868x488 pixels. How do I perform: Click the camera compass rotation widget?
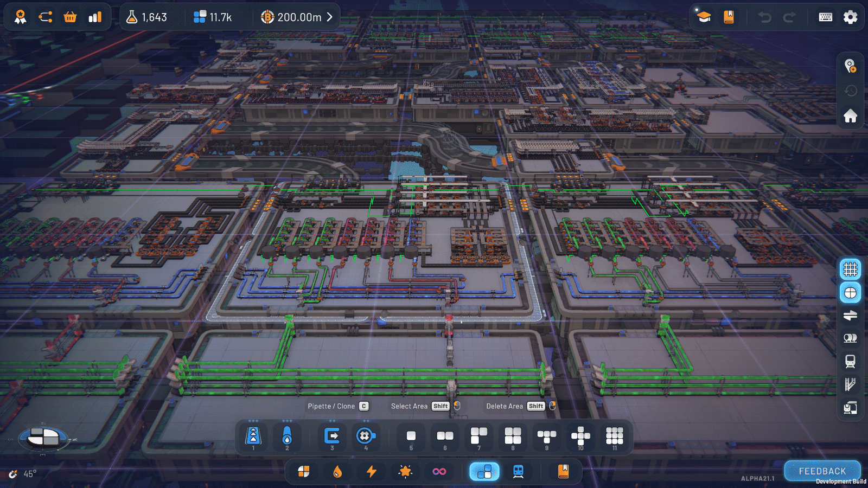tap(43, 437)
